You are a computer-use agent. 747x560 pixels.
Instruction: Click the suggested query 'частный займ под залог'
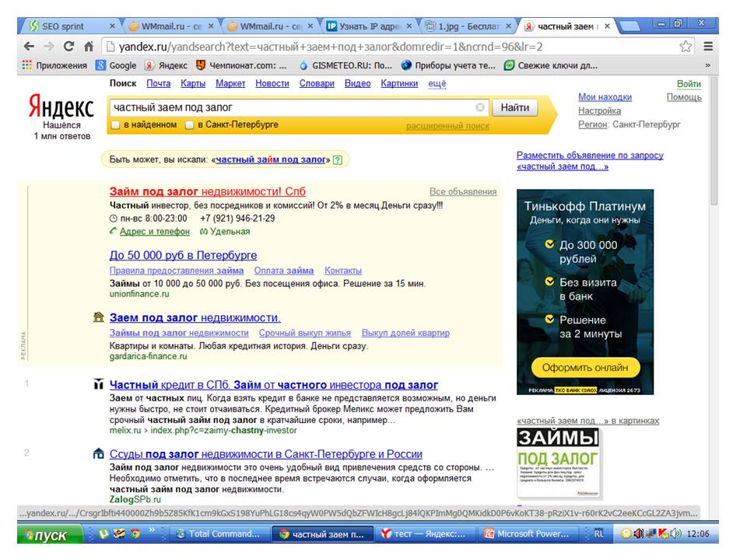pos(271,159)
